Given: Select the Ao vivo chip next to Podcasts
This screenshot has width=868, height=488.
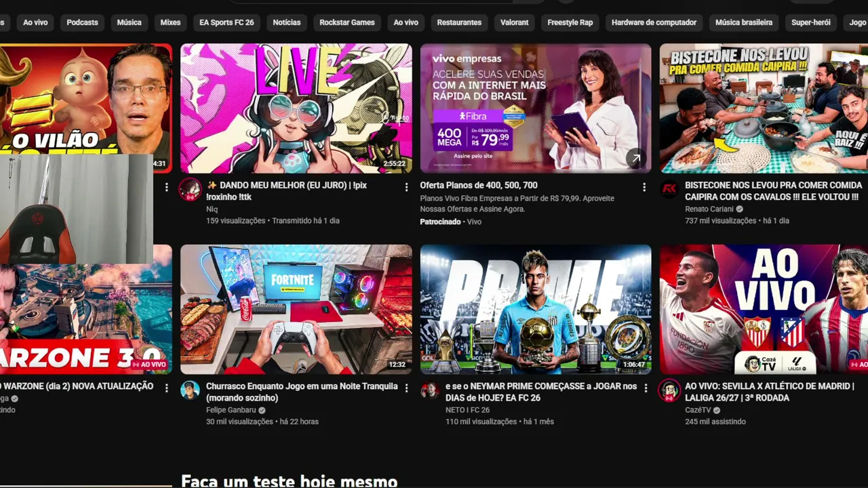Looking at the screenshot, I should click(35, 22).
